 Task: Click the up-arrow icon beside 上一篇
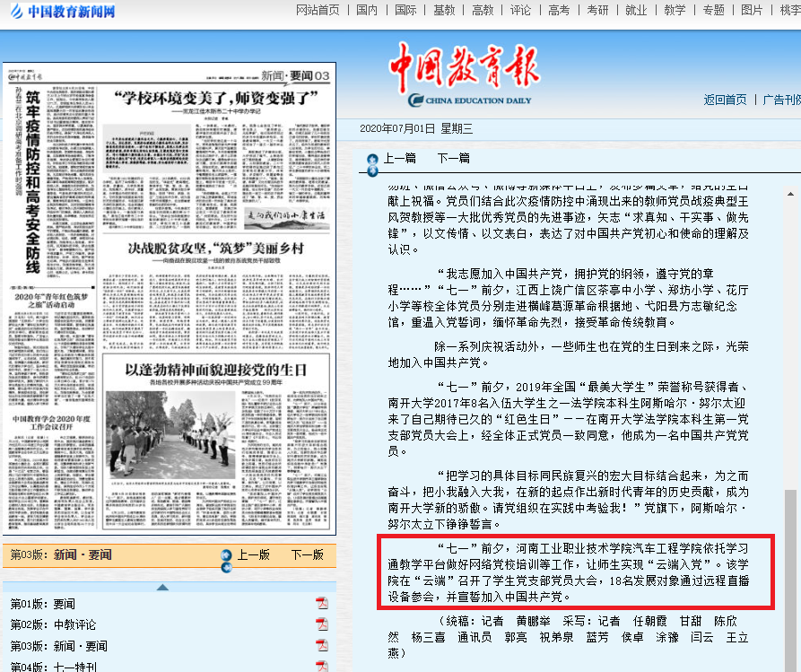coord(372,159)
